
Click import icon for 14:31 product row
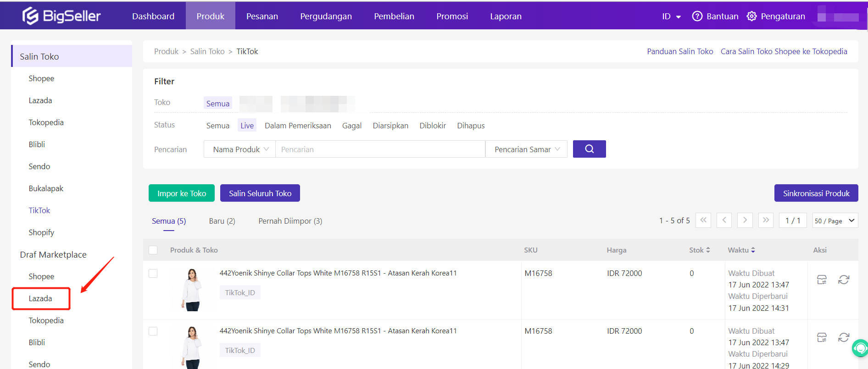coord(822,280)
